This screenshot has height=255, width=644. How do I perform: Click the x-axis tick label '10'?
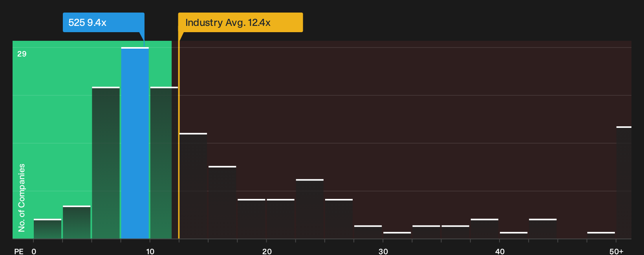[x=150, y=251]
